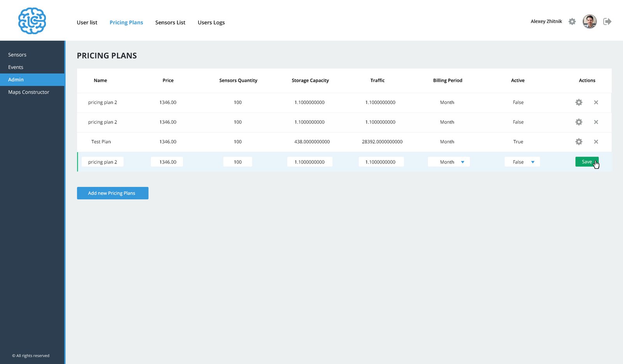
Task: Edit the price input field 1346.00
Action: (167, 162)
